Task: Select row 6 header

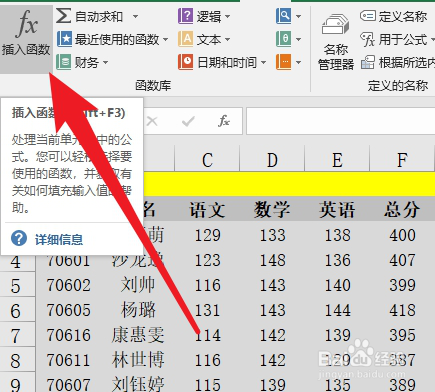Action: click(17, 310)
